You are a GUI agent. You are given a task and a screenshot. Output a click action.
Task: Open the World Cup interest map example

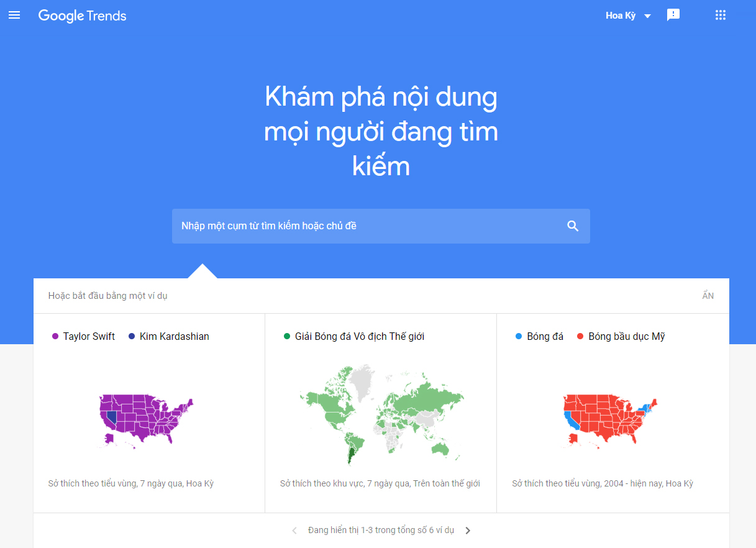(x=381, y=413)
